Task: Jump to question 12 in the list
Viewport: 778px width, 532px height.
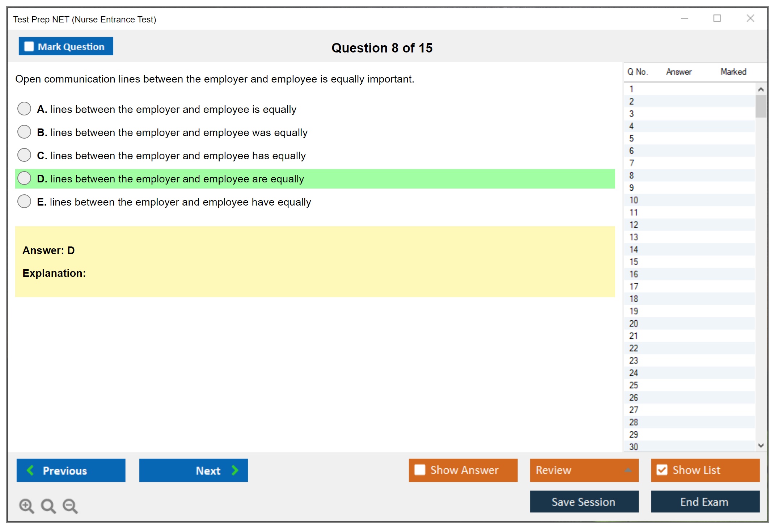Action: pos(634,225)
